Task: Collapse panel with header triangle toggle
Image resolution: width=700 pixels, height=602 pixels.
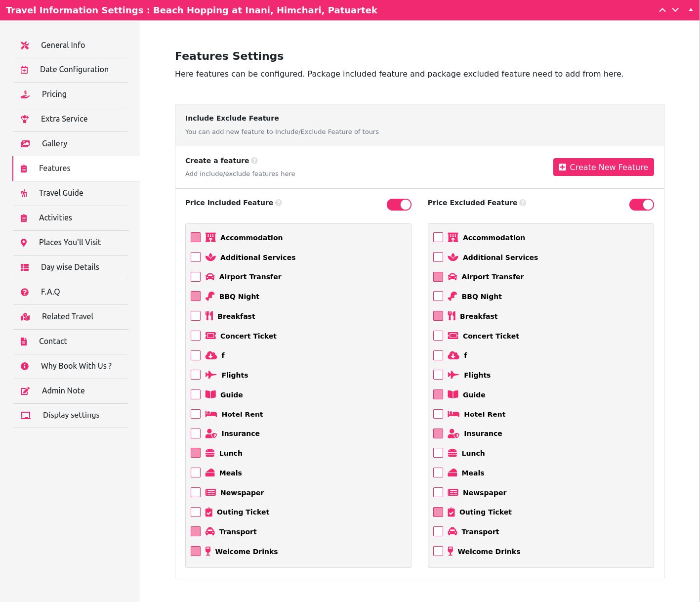Action: [x=691, y=9]
